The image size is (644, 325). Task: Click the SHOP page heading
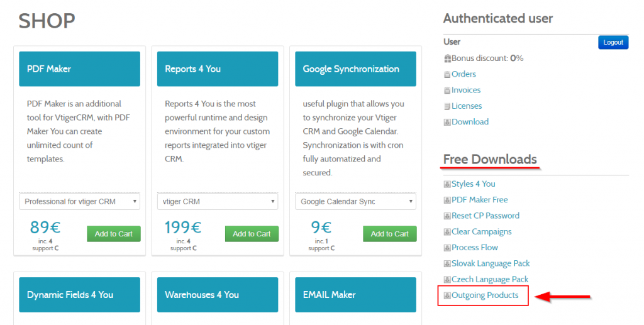47,21
